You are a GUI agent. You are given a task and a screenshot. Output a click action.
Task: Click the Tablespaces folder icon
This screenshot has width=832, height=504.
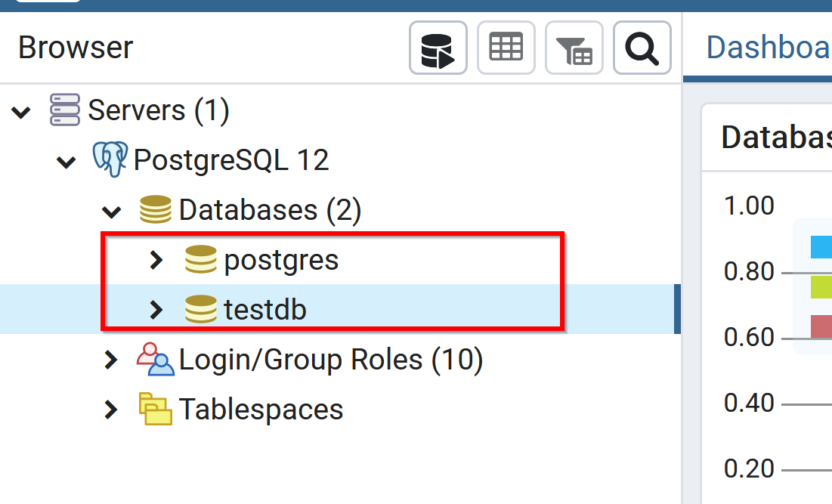[x=155, y=410]
